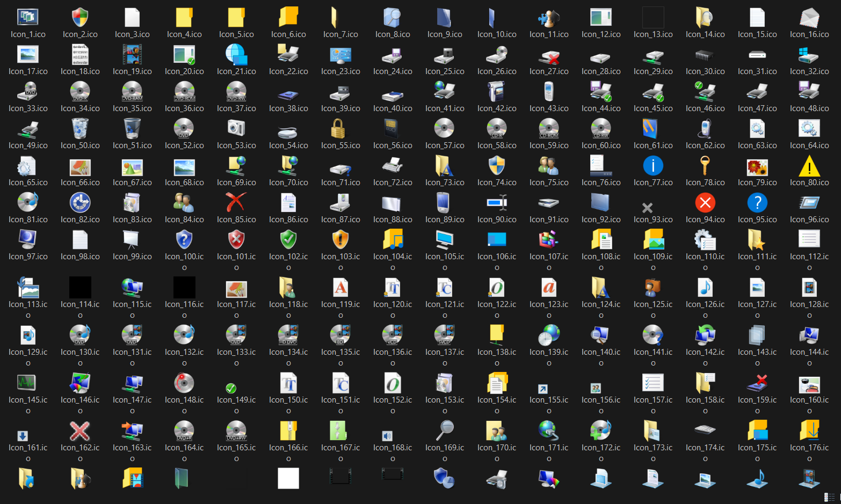Click the keyboard icon Icon_174.ico

(705, 430)
